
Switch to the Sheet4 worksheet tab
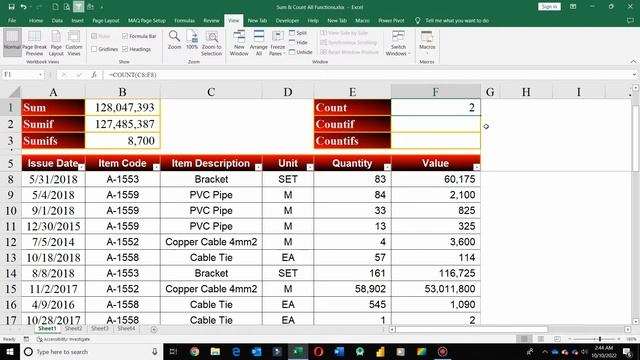point(126,328)
